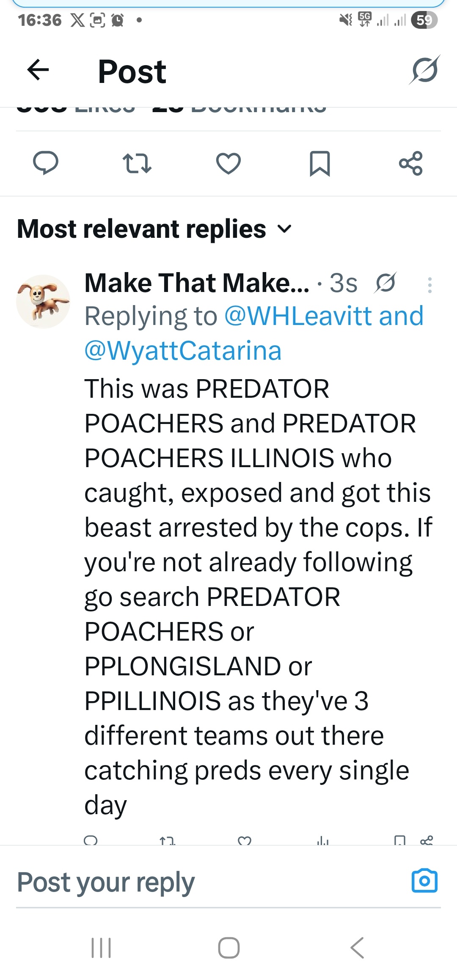This screenshot has height=980, width=457.
Task: Tap camera icon to attach photo
Action: click(x=424, y=881)
